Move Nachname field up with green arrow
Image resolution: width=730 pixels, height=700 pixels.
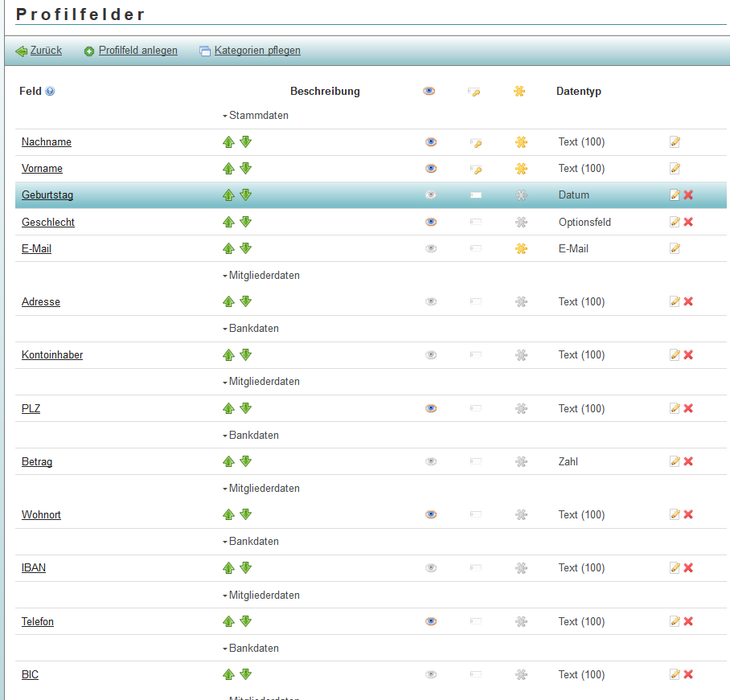click(x=228, y=142)
